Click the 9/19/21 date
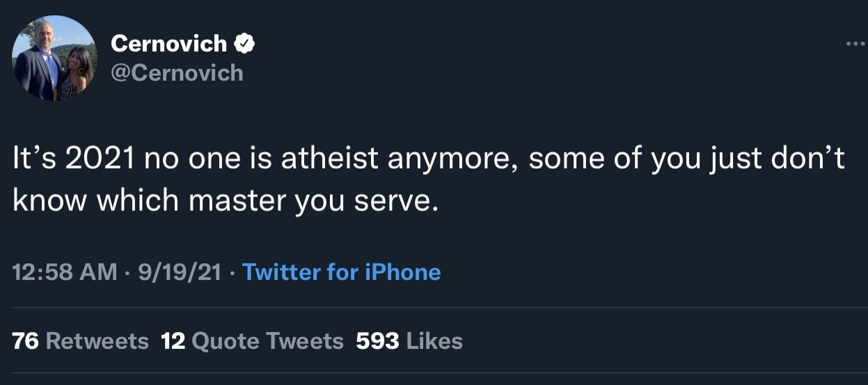This screenshot has width=868, height=385. point(179,272)
